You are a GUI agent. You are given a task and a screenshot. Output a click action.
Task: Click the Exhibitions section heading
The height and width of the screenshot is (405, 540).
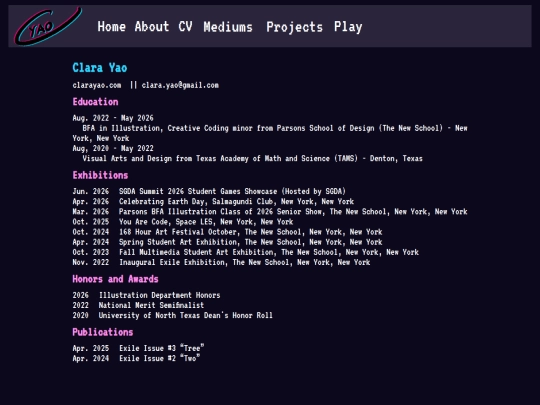pyautogui.click(x=100, y=175)
